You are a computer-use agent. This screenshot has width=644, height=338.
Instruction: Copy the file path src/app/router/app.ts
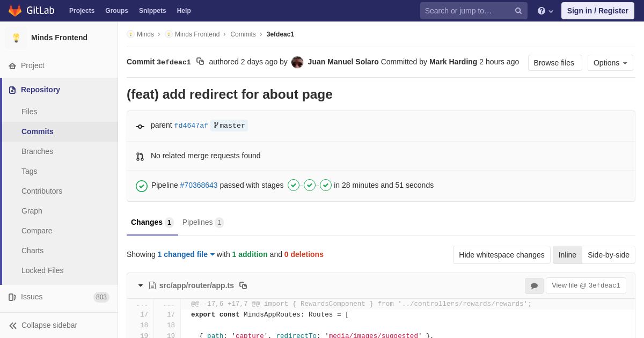[243, 285]
